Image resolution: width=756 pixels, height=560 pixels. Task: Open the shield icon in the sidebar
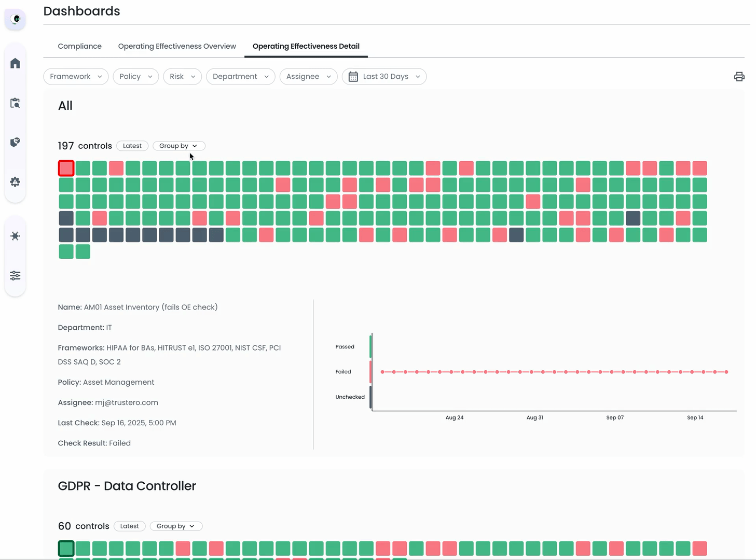(15, 142)
